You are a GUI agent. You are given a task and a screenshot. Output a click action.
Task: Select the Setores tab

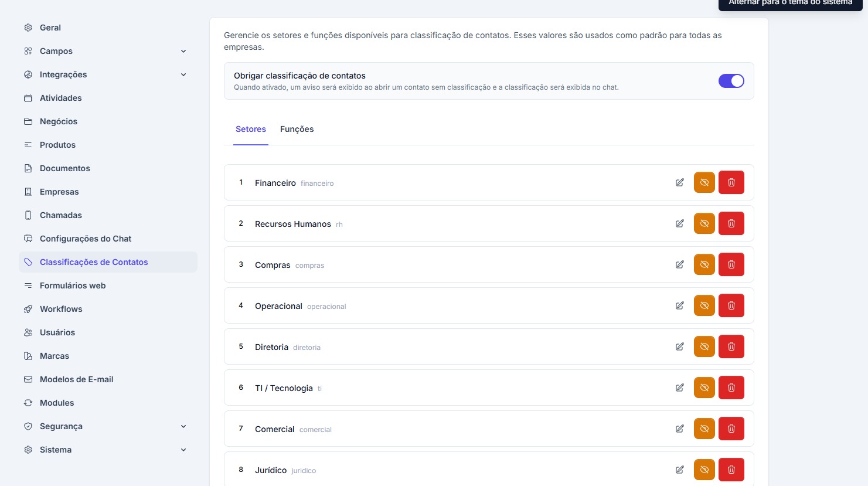point(250,129)
